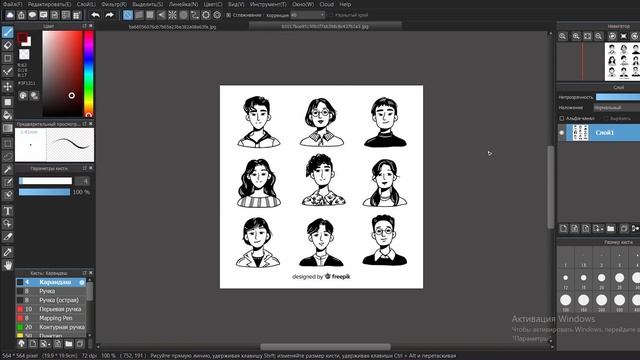Choose brush size preset 12
The height and width of the screenshot is (360, 640).
[x=566, y=280]
